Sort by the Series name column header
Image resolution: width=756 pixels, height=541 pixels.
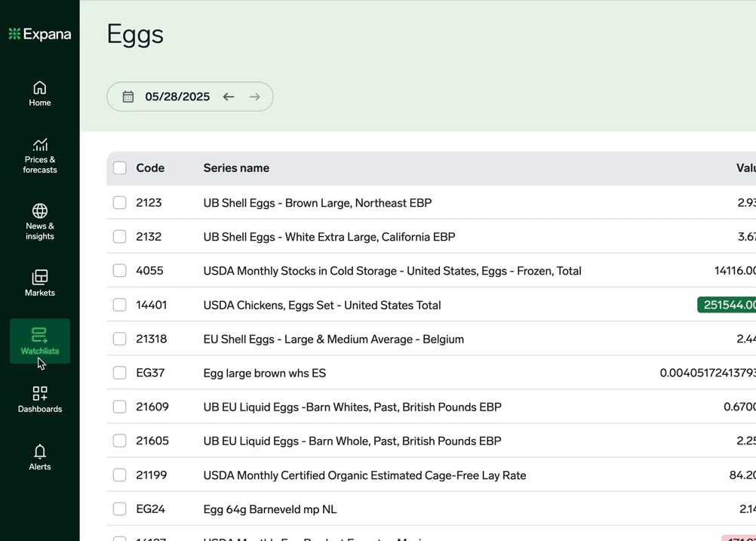236,168
